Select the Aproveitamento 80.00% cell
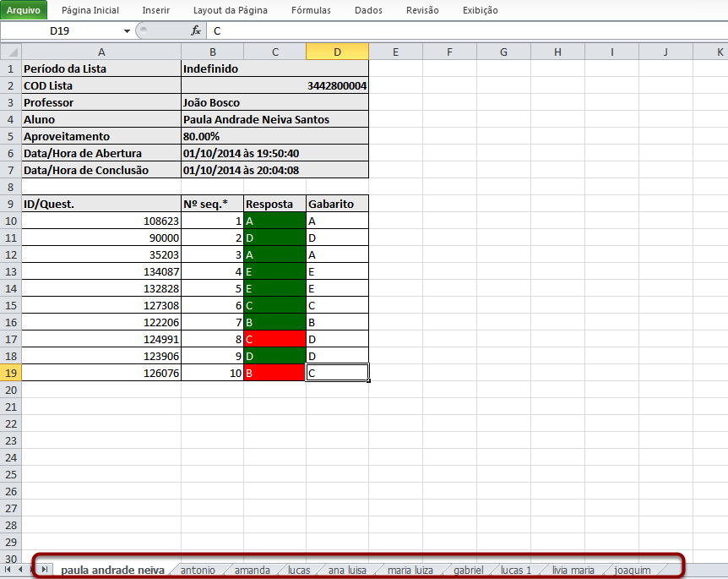Viewport: 728px width, 579px height. pyautogui.click(x=274, y=136)
